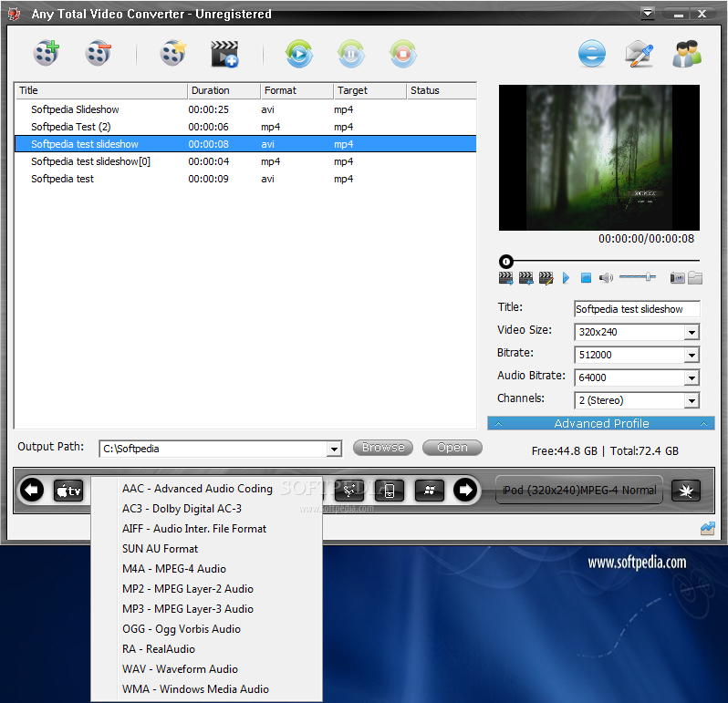Click the previous profile category left arrow
The width and height of the screenshot is (728, 703).
coord(32,490)
